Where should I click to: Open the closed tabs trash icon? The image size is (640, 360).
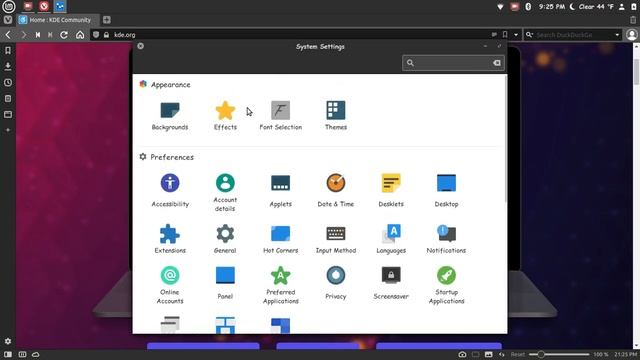[x=633, y=20]
